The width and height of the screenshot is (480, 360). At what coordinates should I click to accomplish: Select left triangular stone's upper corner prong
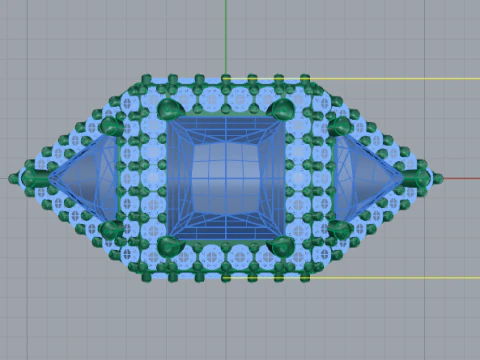pos(112,126)
